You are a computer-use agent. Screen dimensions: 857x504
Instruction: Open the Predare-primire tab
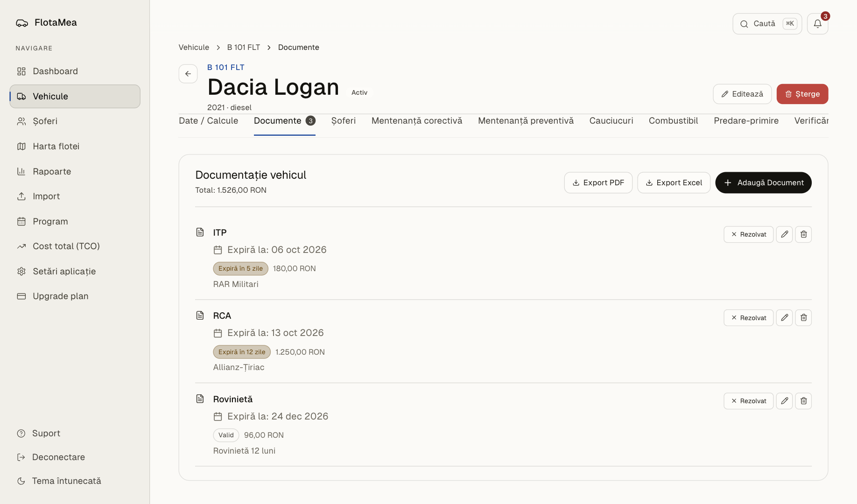click(746, 121)
